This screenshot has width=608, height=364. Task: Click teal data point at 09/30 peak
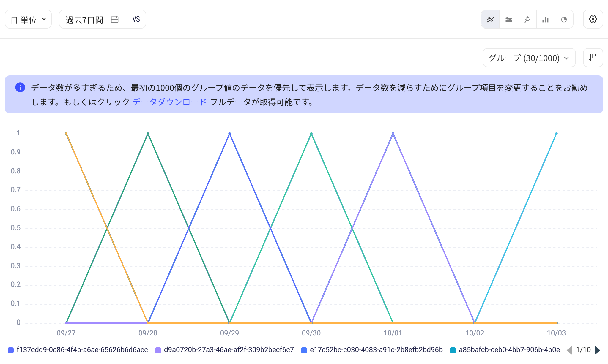click(x=311, y=134)
